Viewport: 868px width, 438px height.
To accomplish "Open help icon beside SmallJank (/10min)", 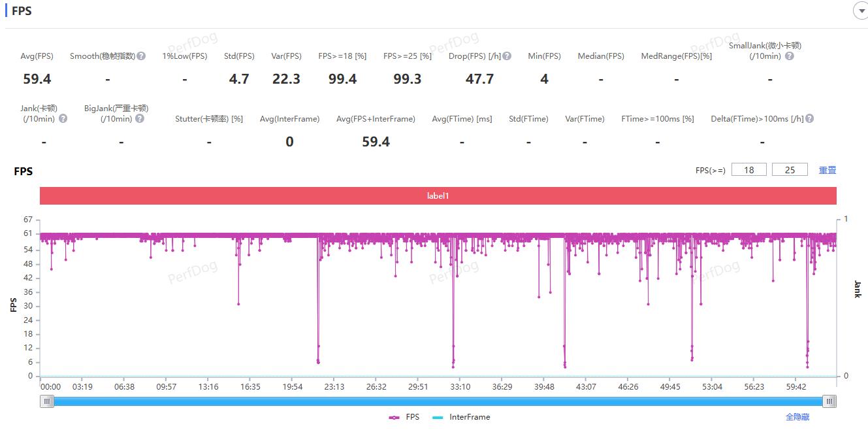I will tap(789, 56).
